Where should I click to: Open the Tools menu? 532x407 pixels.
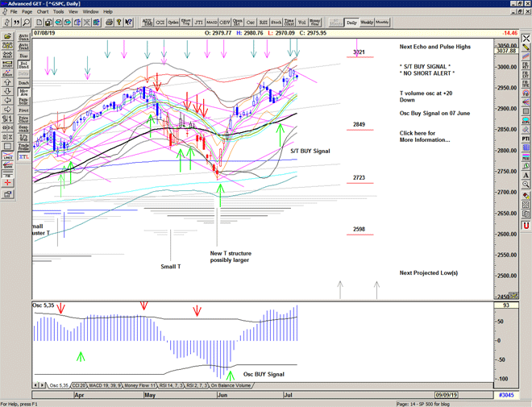coord(59,12)
